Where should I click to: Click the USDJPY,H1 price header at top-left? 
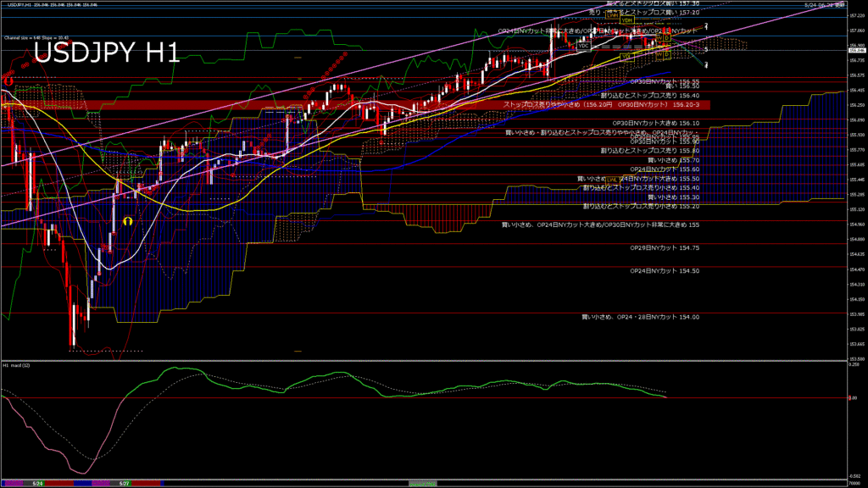pos(53,4)
